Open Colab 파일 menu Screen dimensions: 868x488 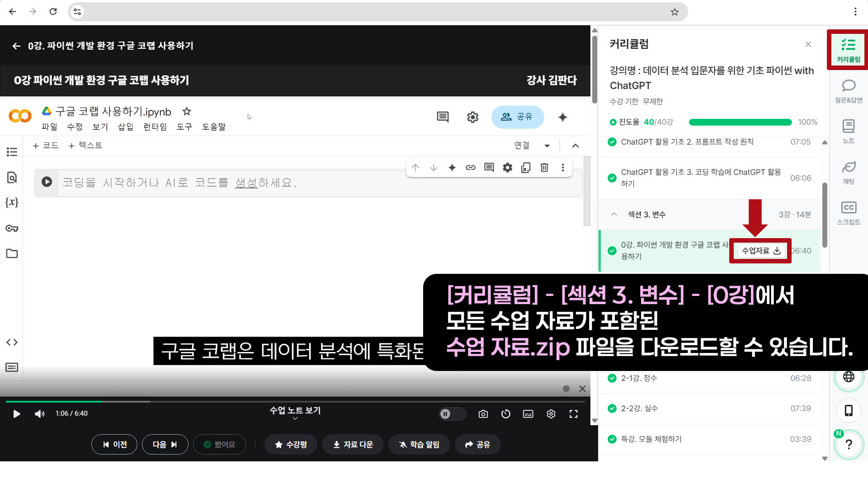49,127
